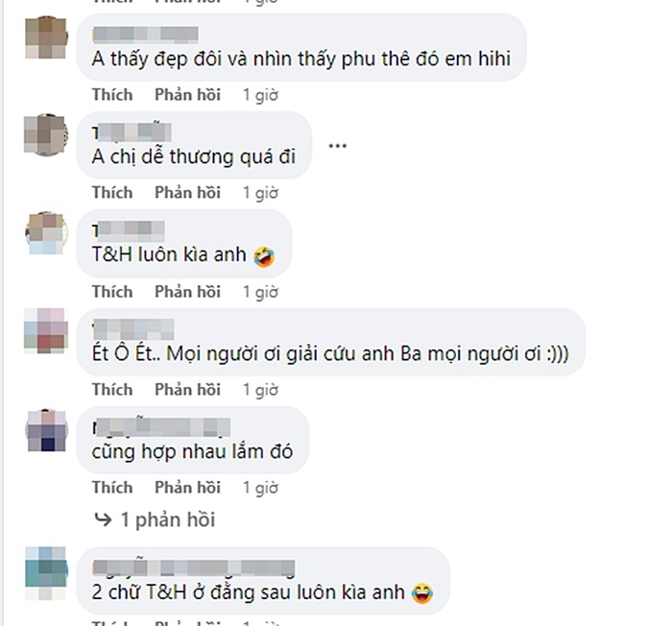The width and height of the screenshot is (672, 626).
Task: Open the three-dots menu beside 'A chị dễ thương' comment
Action: click(337, 146)
